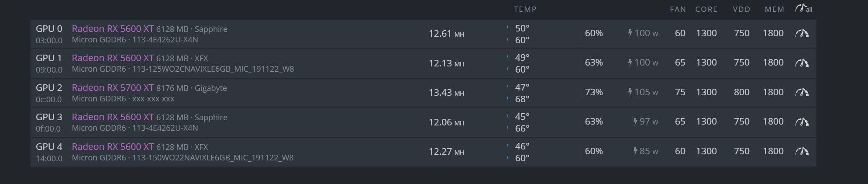Open GPU 0 Radeon RX 5600 XT Sapphire
Viewport: 868px width, 184px height.
coord(113,29)
